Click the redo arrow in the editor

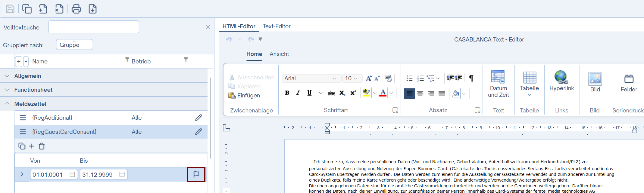click(251, 39)
